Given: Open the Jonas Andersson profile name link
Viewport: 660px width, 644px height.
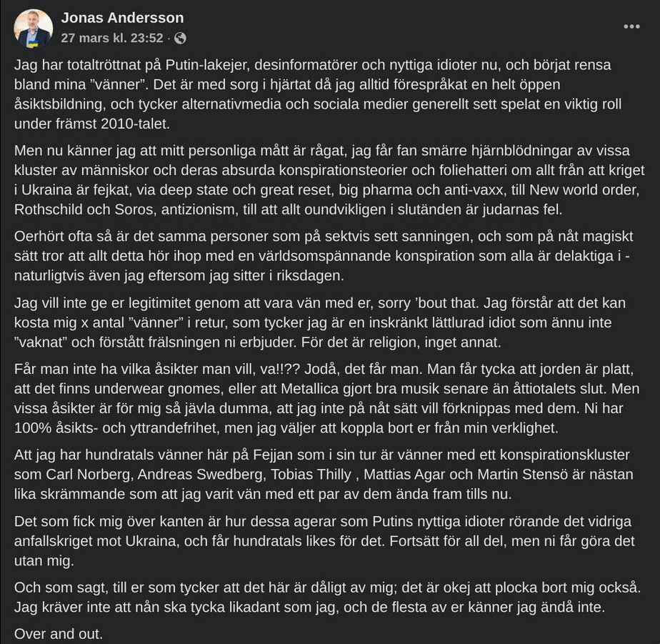Looking at the screenshot, I should click(x=122, y=18).
